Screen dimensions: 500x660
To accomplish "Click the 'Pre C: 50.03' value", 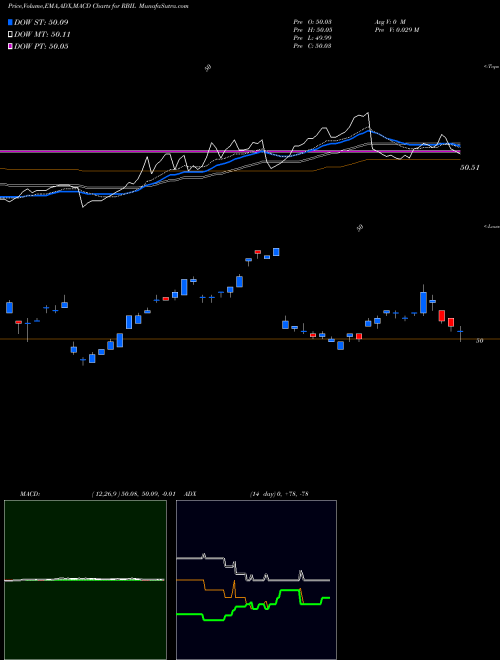I will point(312,46).
